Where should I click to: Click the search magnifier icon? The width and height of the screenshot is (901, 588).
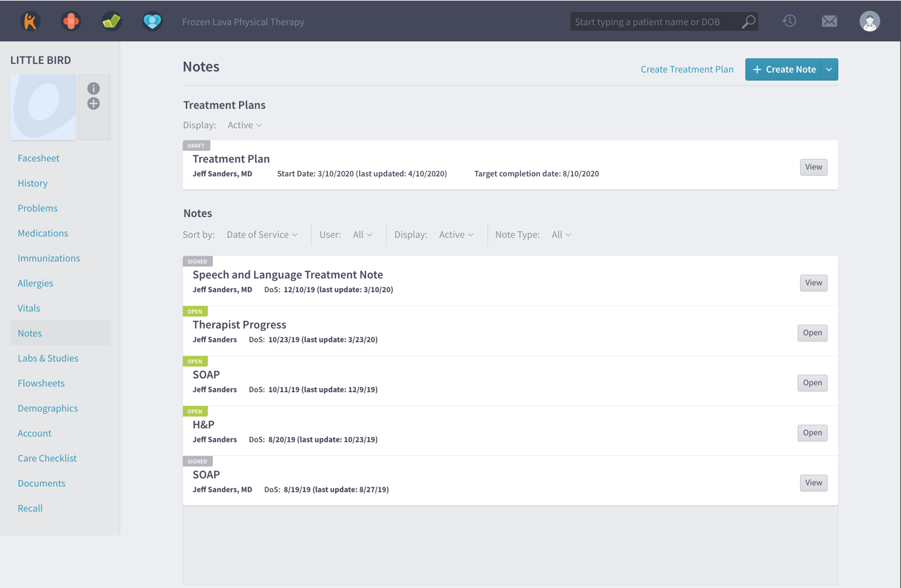[748, 22]
